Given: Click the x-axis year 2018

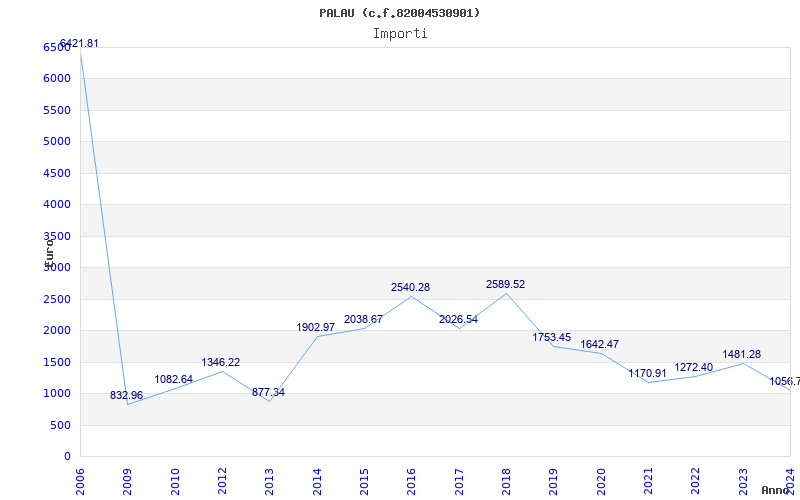Looking at the screenshot, I should (x=506, y=482).
